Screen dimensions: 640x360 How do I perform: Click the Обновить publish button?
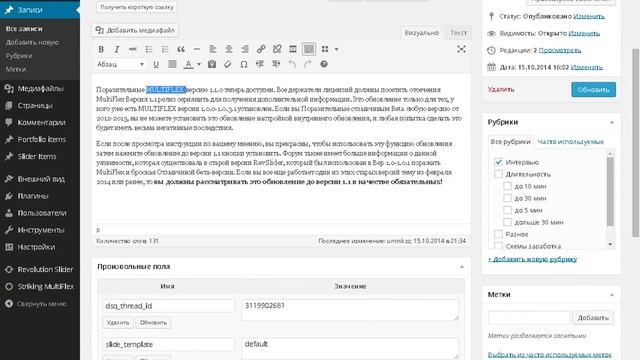[593, 90]
